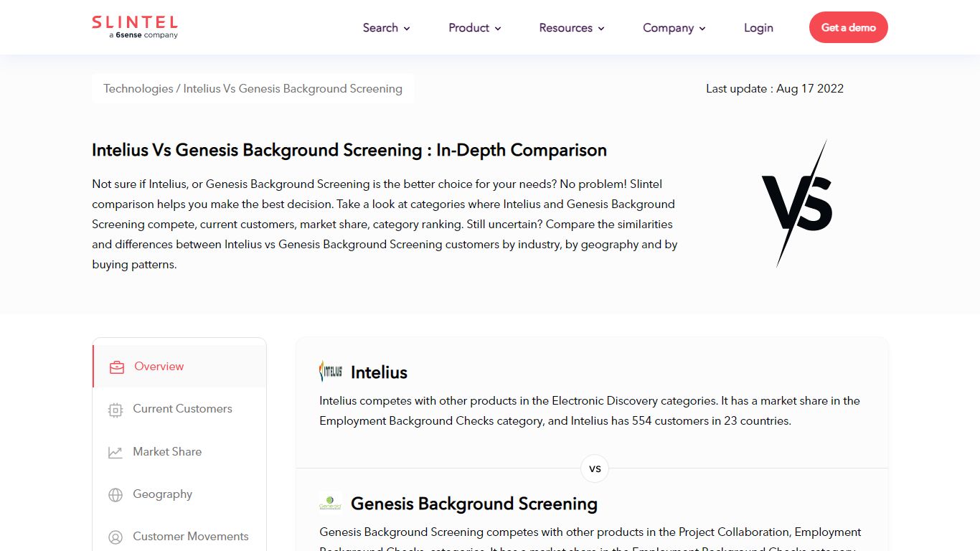
Task: Click the Current Customers chip icon
Action: coord(116,410)
